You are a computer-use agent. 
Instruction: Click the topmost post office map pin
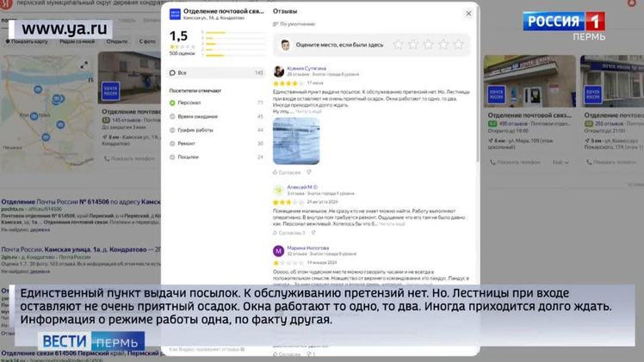click(x=38, y=89)
